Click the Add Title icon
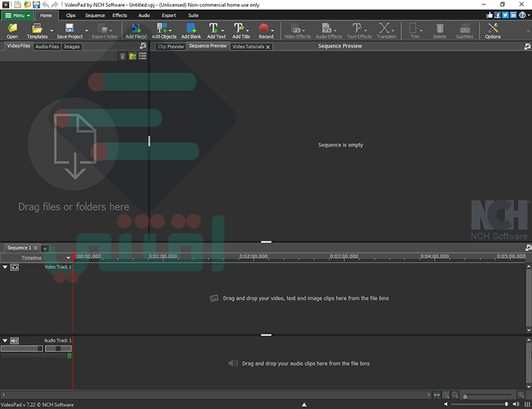532x409 pixels. pyautogui.click(x=239, y=28)
